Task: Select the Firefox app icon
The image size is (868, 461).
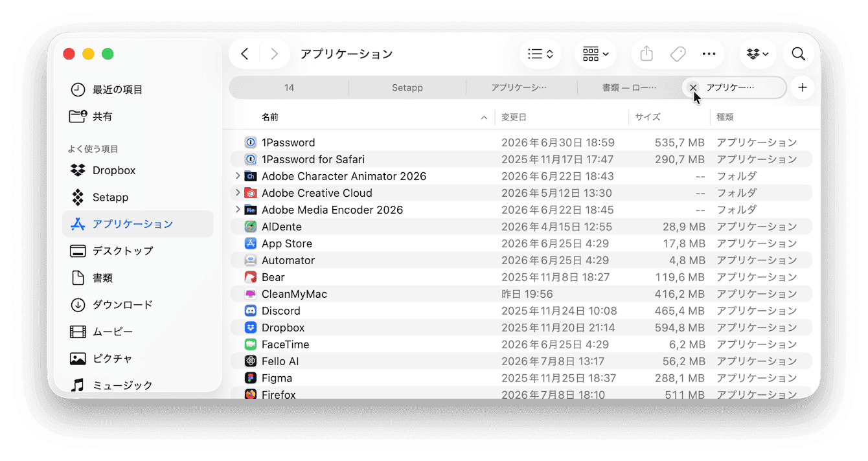Action: click(x=251, y=394)
